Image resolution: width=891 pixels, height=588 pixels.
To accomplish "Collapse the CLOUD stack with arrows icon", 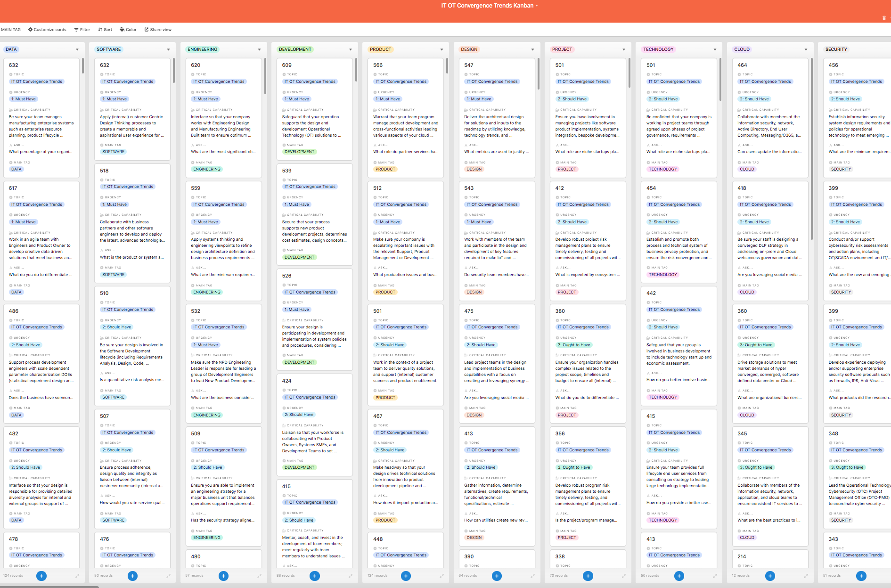I will pos(806,576).
